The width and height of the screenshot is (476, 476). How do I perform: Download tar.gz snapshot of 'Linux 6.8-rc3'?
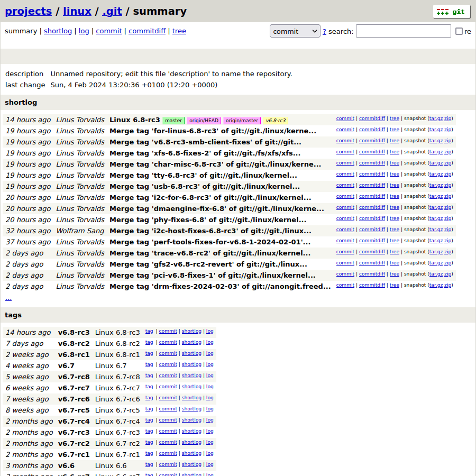pos(436,118)
